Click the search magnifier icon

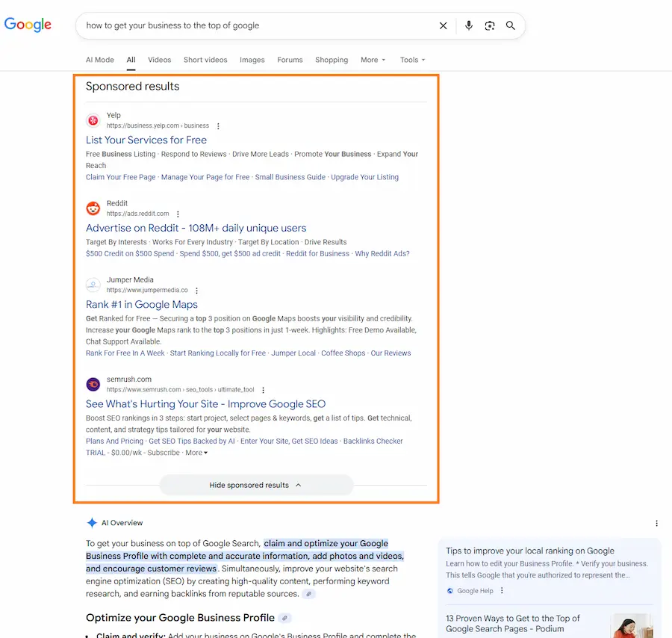click(511, 25)
